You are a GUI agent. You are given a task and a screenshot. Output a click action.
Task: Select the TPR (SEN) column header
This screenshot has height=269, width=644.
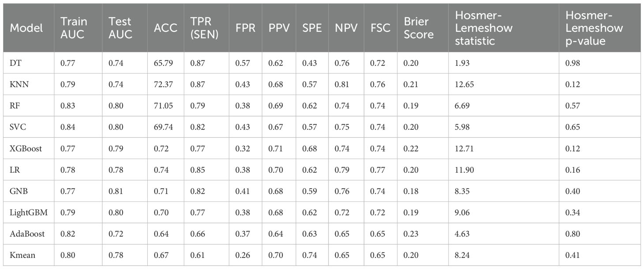(x=204, y=28)
